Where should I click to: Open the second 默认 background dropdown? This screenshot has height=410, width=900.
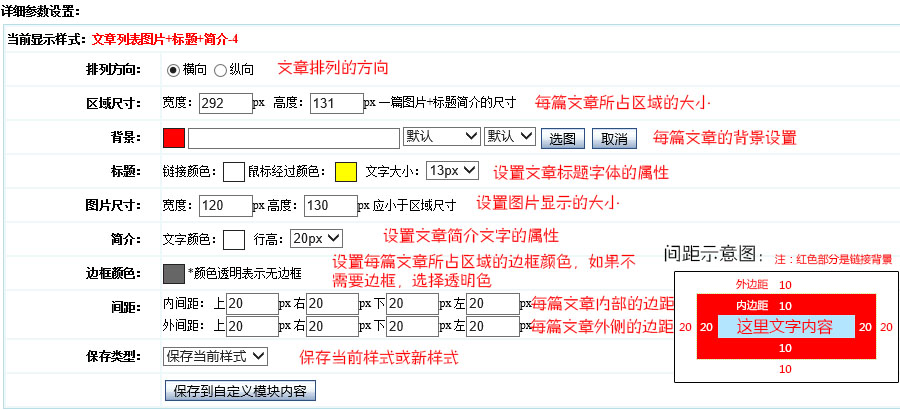click(x=510, y=137)
